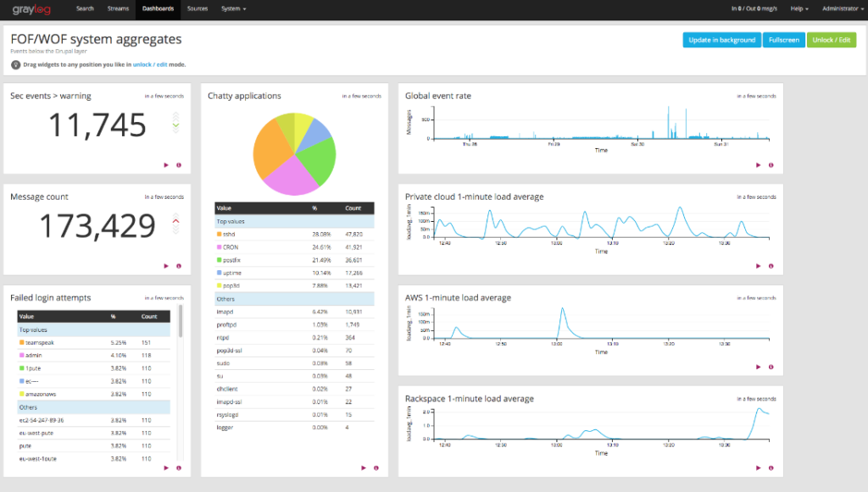Open the info icon on Private cloud load widget
The width and height of the screenshot is (868, 492).
point(771,266)
